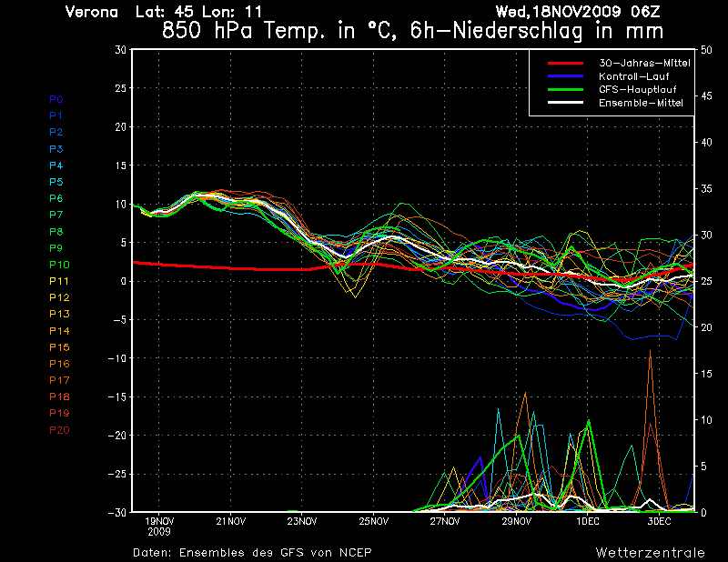728x562 pixels.
Task: Click the 1DEC date axis label
Action: pos(587,521)
